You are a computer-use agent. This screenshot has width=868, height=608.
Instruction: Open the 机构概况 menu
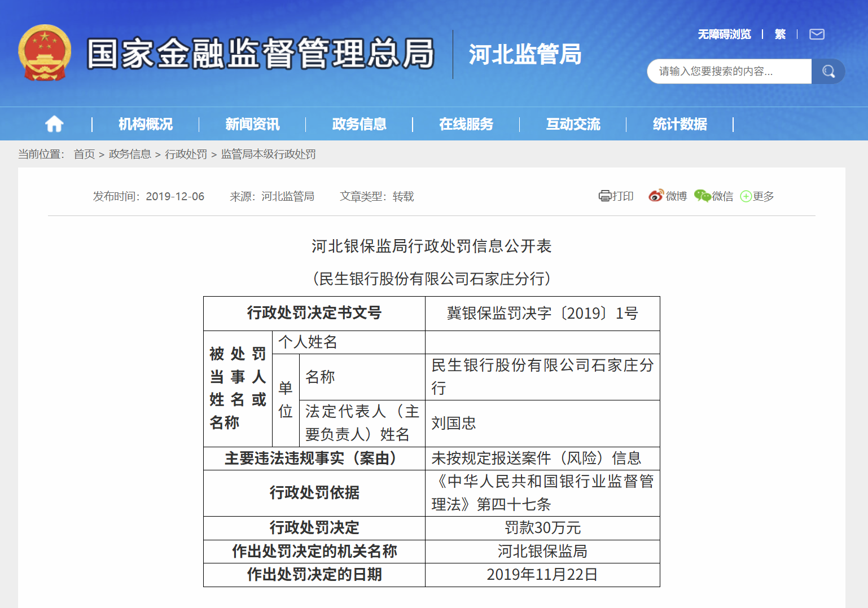point(146,124)
